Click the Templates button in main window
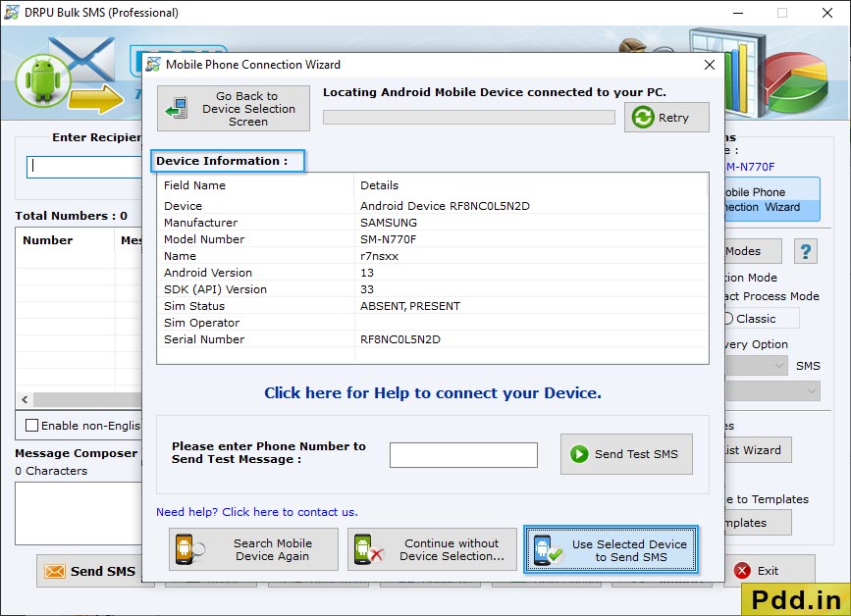The height and width of the screenshot is (616, 851). tap(758, 523)
